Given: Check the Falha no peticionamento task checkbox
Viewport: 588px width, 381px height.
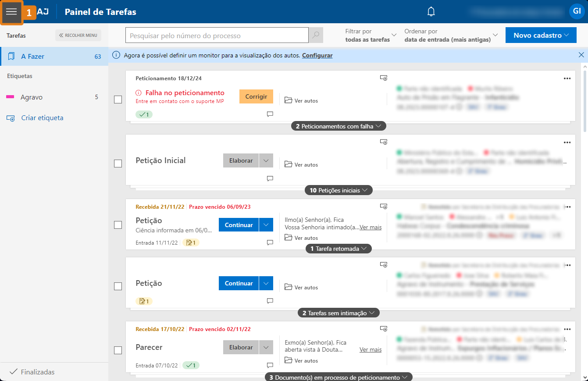Looking at the screenshot, I should (118, 100).
